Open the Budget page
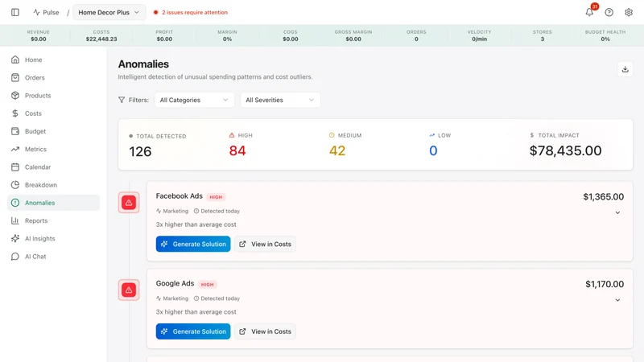 [53, 131]
